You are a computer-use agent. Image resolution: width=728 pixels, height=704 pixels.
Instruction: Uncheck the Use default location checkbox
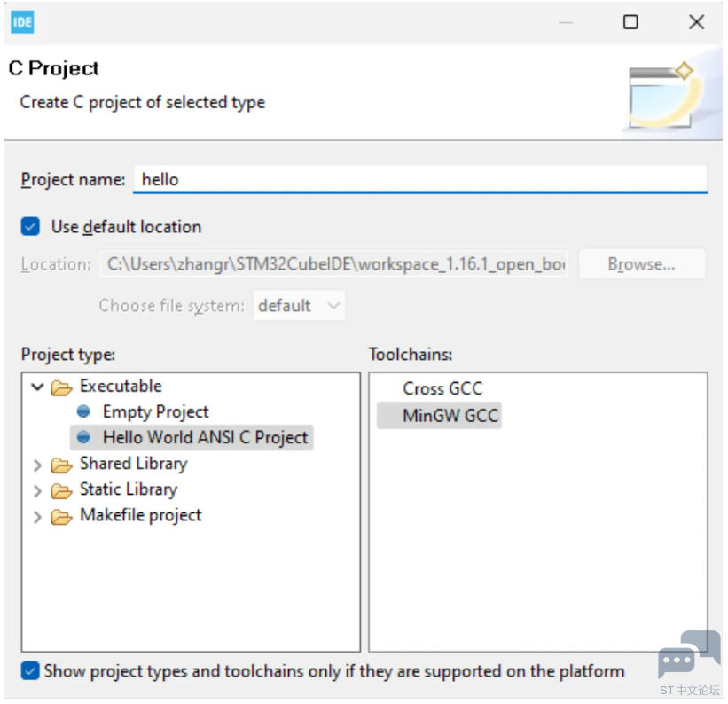point(31,227)
